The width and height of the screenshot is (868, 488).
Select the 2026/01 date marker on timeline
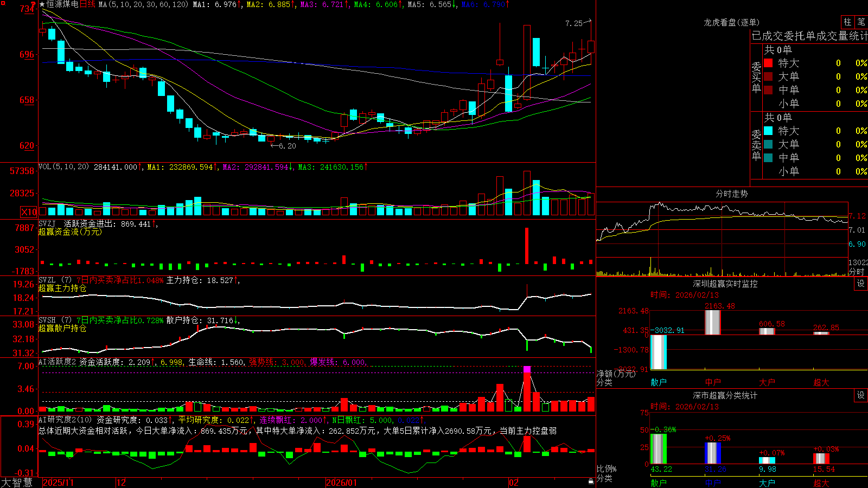coord(342,483)
